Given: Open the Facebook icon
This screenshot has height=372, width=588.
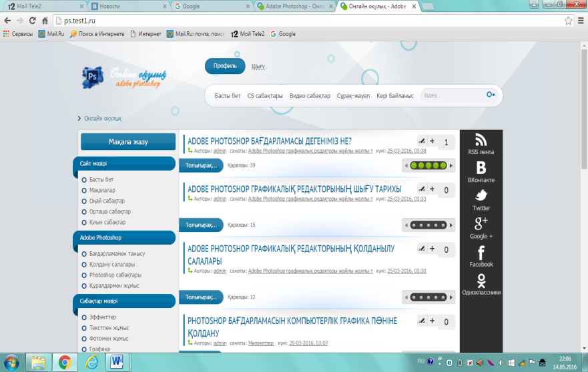Looking at the screenshot, I should 481,252.
